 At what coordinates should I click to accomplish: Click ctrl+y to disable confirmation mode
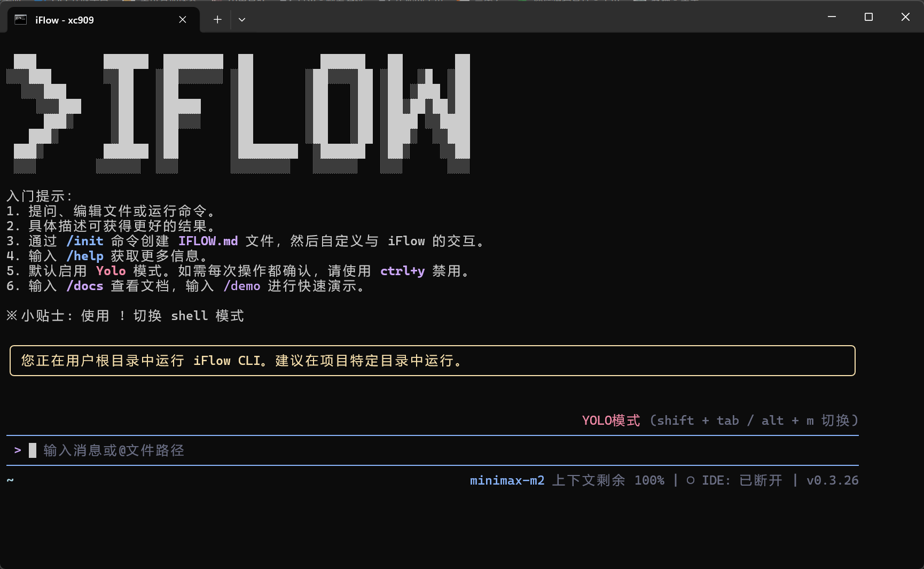(402, 271)
